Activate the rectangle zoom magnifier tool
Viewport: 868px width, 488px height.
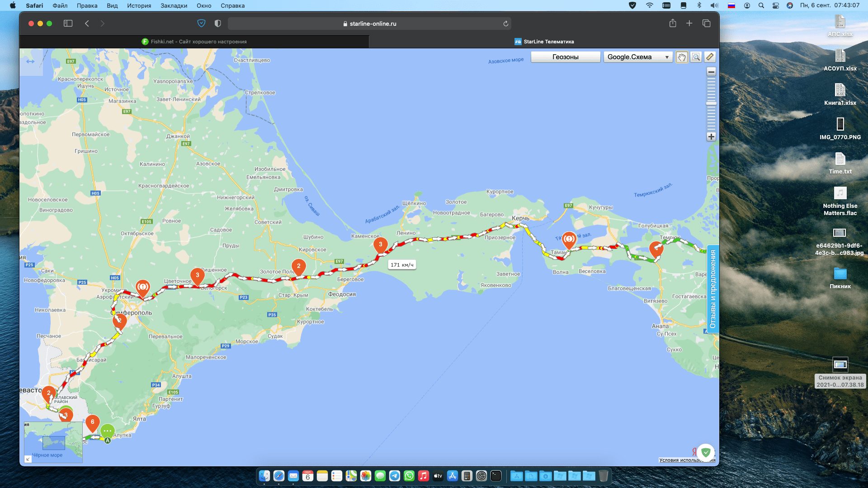(x=696, y=57)
